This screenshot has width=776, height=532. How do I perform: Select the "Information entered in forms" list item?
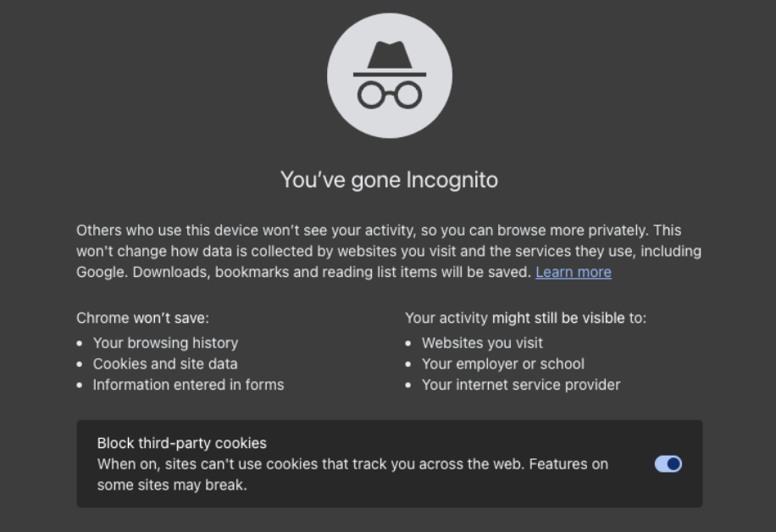click(188, 385)
